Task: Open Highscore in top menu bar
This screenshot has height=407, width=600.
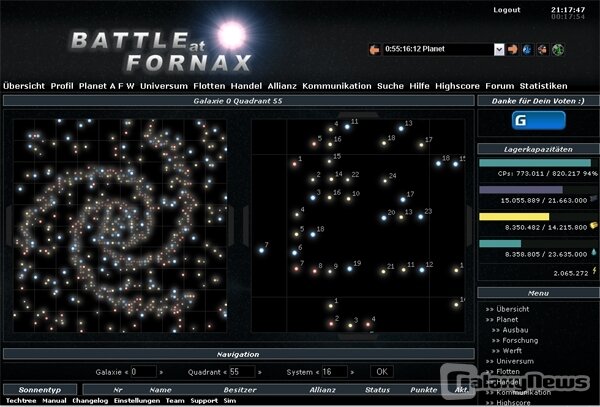Action: (457, 86)
